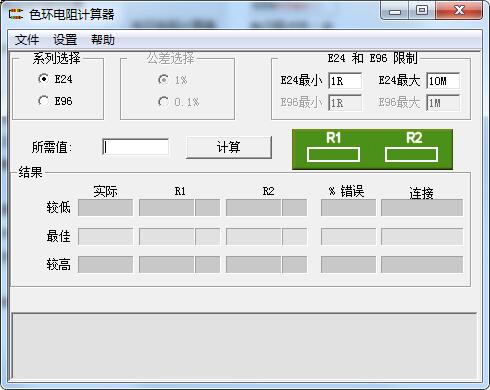Click the R1 resistor box in green panel
The height and width of the screenshot is (390, 490).
tap(333, 155)
